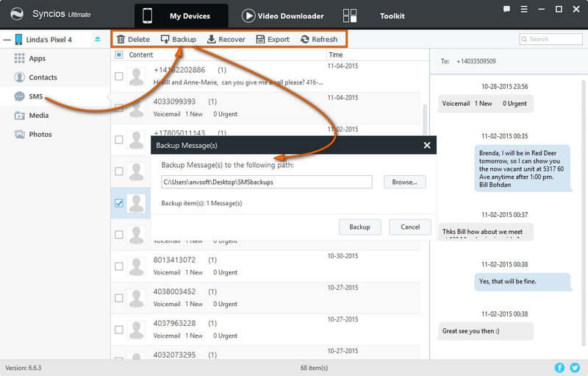Viewport: 588px width, 376px height.
Task: Click the message list scrollbar
Action: [425, 119]
